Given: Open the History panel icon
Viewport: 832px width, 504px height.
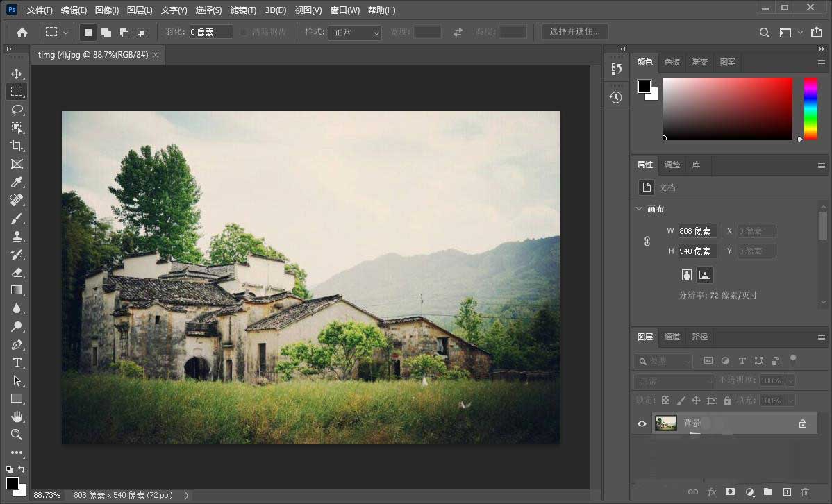Looking at the screenshot, I should pos(615,97).
